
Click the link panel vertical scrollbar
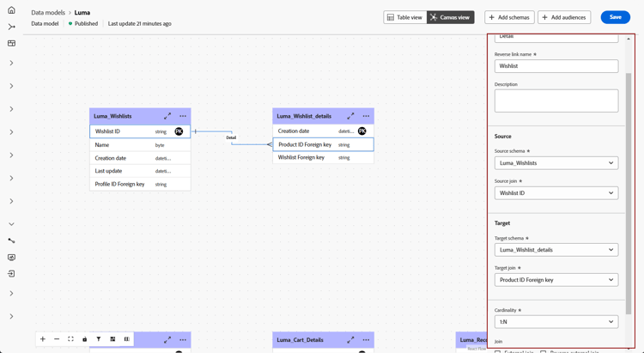(629, 193)
